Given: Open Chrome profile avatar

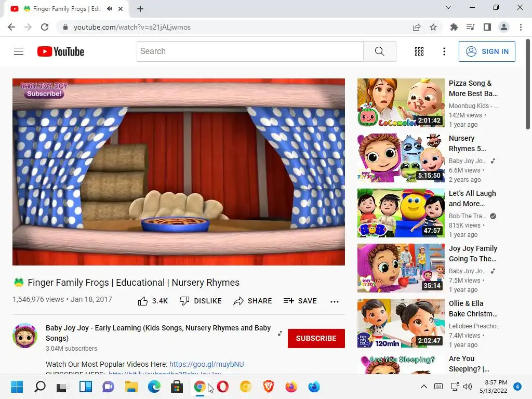Looking at the screenshot, I should click(504, 27).
